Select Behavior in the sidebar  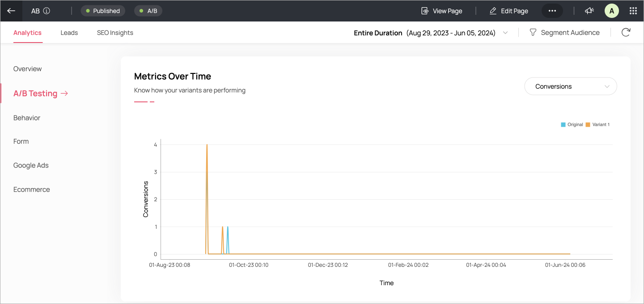coord(27,118)
